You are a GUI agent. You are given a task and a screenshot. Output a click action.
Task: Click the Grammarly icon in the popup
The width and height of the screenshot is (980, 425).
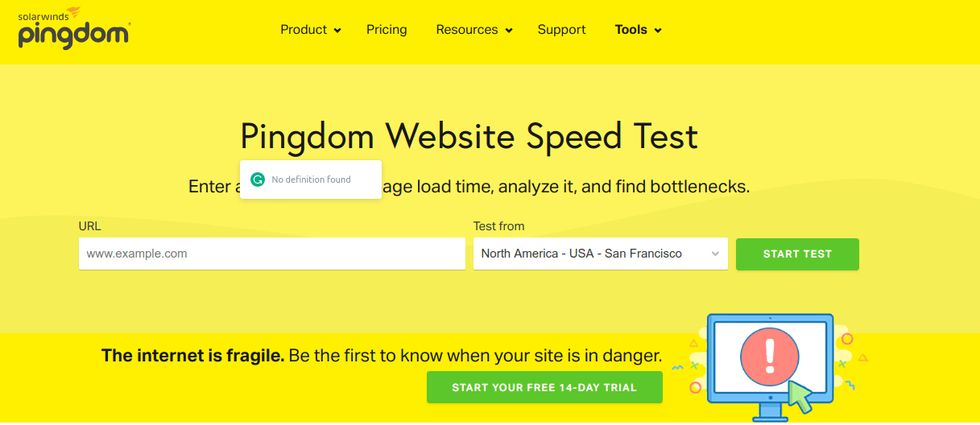coord(258,179)
